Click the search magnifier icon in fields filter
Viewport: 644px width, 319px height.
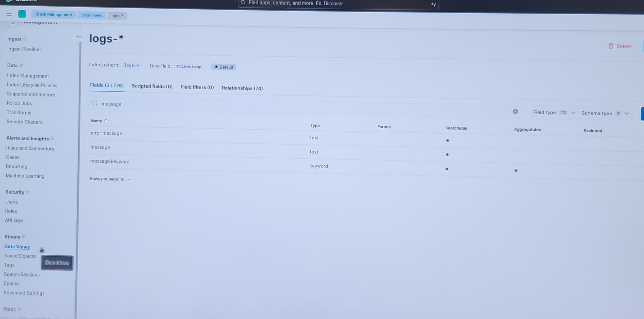click(95, 103)
